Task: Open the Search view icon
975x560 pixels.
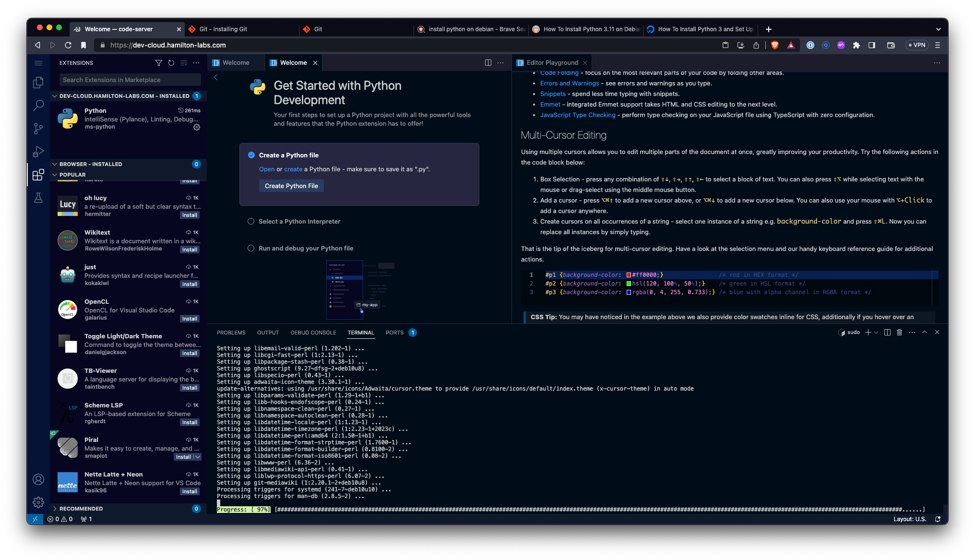Action: pyautogui.click(x=38, y=106)
